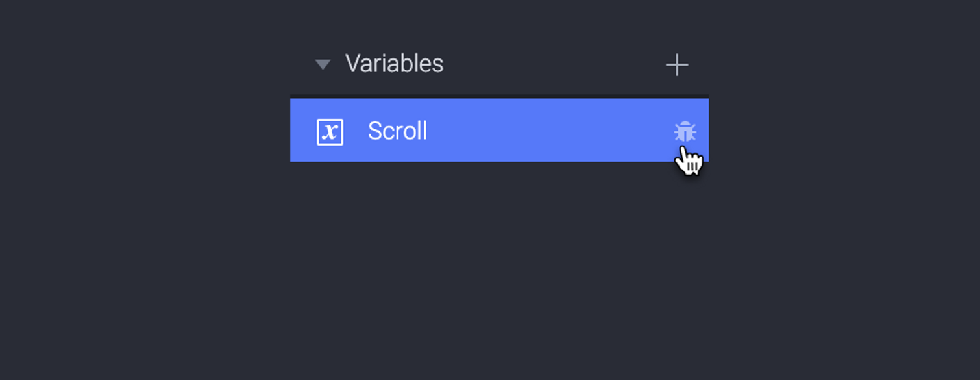Click the cross-shaped add icon near Variables

676,65
